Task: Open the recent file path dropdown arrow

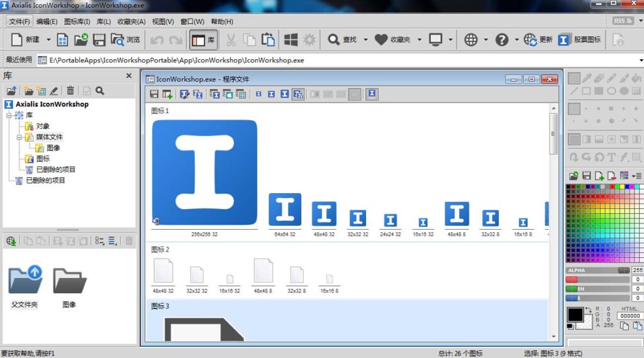Action: point(641,60)
